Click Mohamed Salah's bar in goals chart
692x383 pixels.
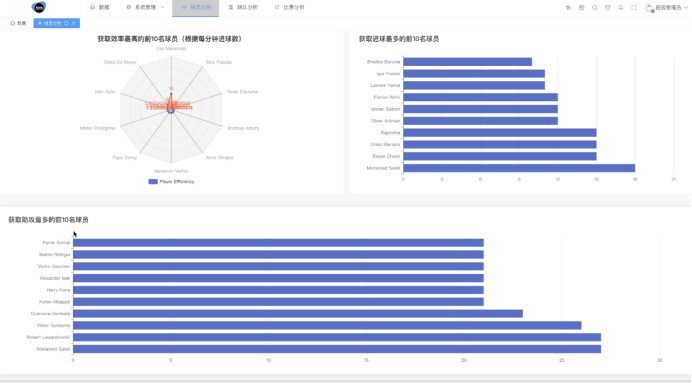pyautogui.click(x=519, y=168)
